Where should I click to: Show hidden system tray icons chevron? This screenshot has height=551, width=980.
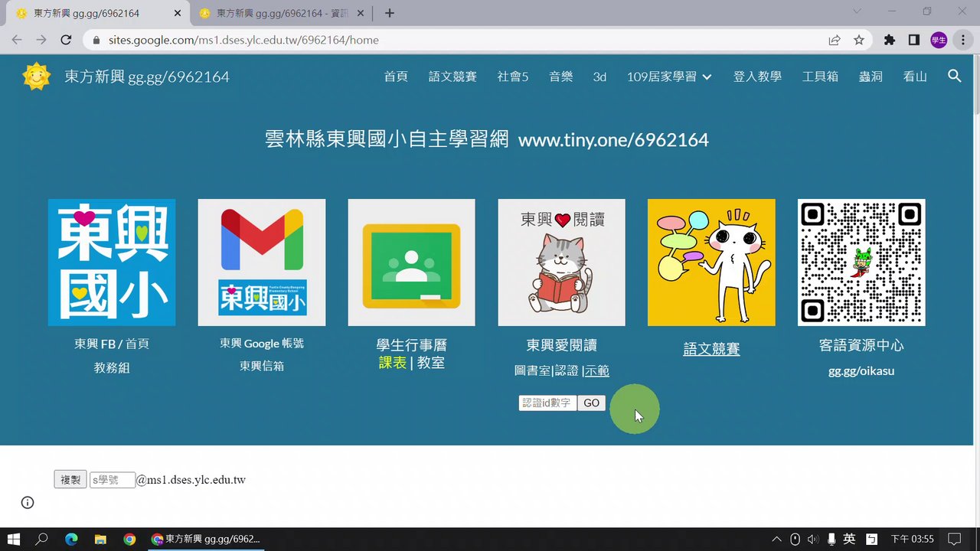[776, 539]
